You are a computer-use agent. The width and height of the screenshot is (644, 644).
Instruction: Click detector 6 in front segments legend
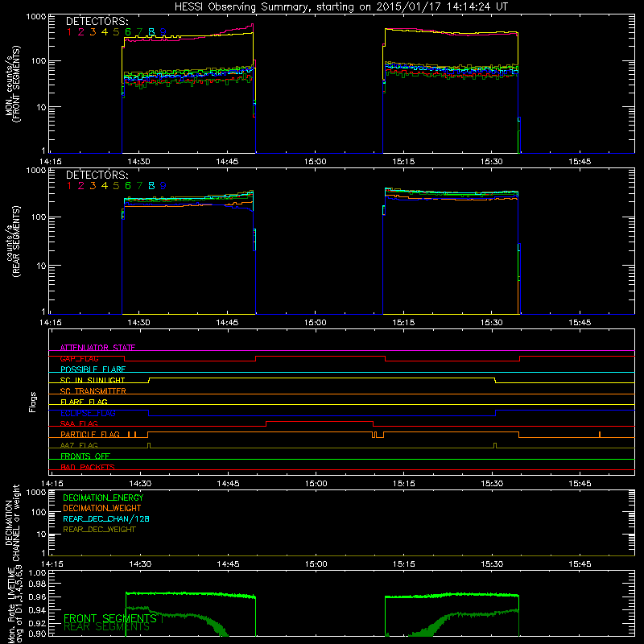pos(128,32)
